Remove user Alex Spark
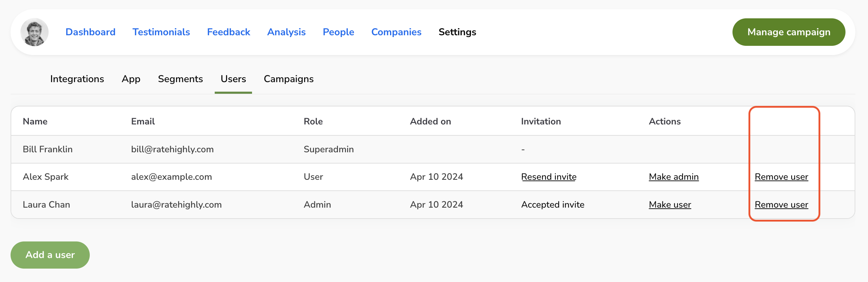868x282 pixels. tap(781, 177)
